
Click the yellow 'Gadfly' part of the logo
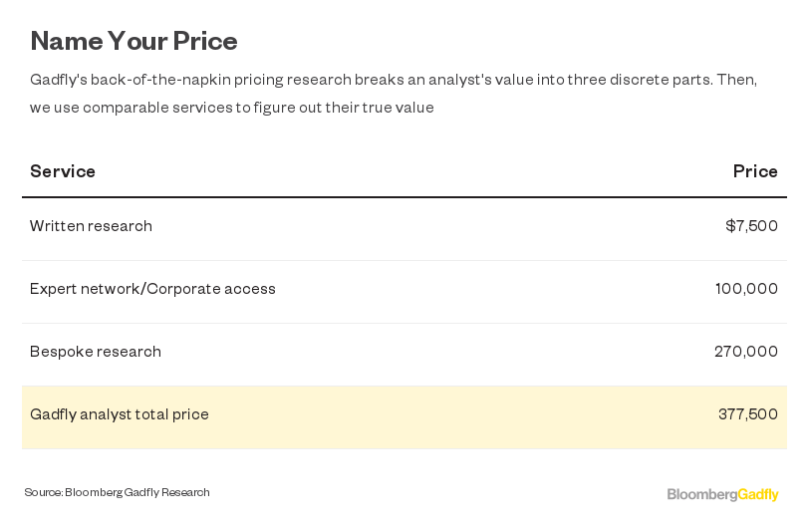(x=758, y=495)
